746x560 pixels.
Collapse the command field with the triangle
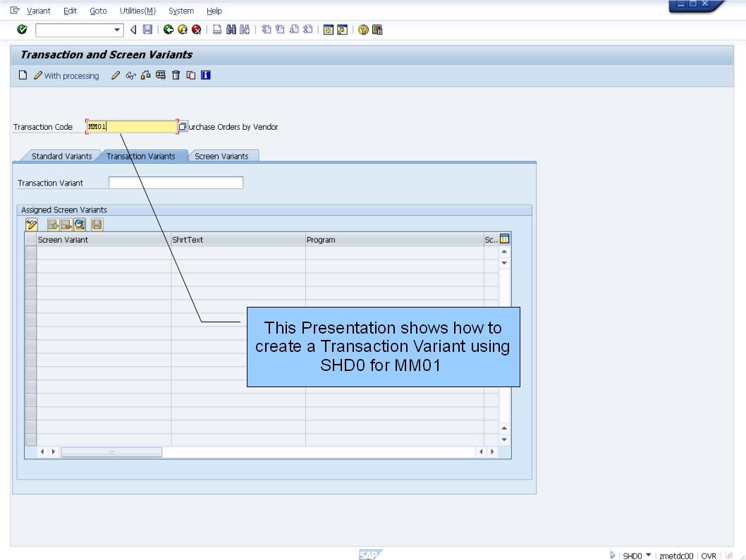point(134,30)
